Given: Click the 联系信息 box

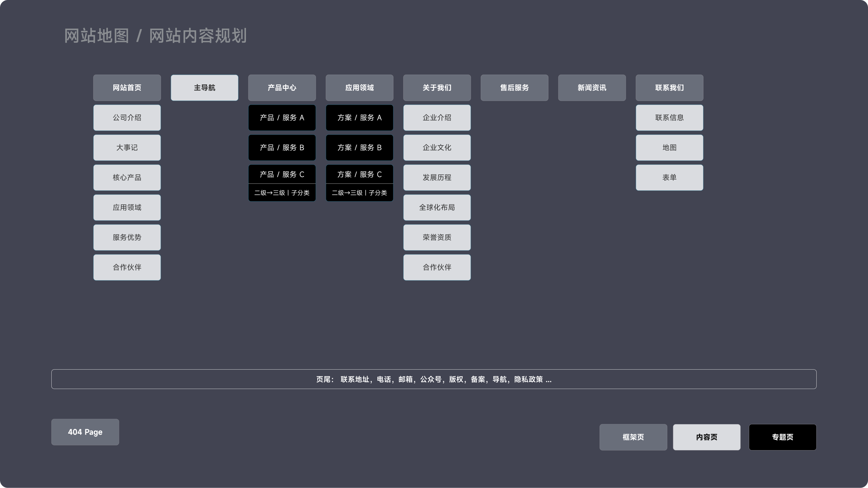Looking at the screenshot, I should [669, 118].
